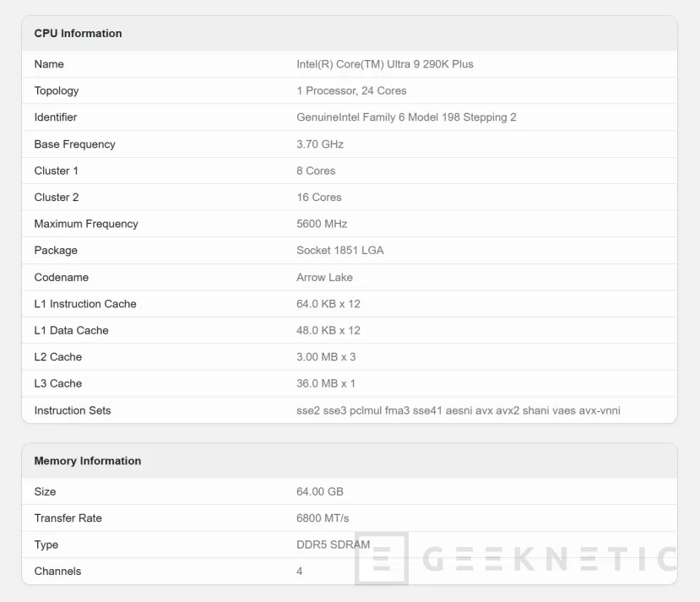This screenshot has height=602, width=700.
Task: Click the "Topology" row entry
Action: click(x=57, y=90)
